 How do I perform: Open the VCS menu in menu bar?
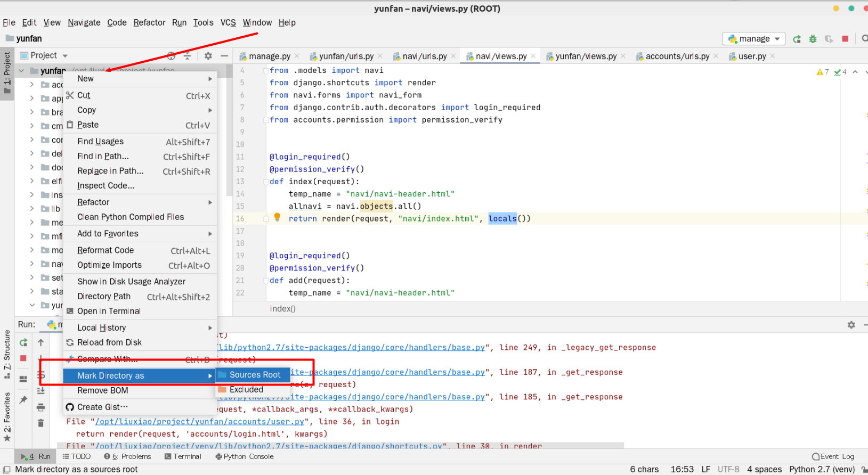pos(228,22)
